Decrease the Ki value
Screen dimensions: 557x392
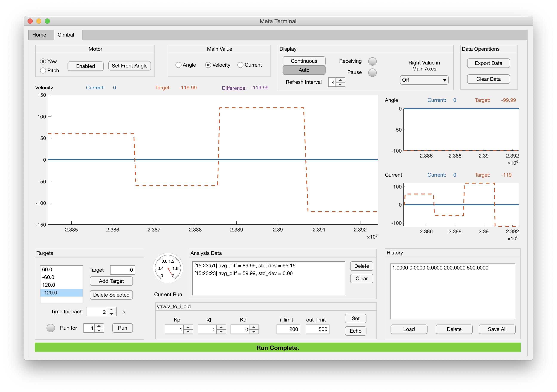(221, 331)
